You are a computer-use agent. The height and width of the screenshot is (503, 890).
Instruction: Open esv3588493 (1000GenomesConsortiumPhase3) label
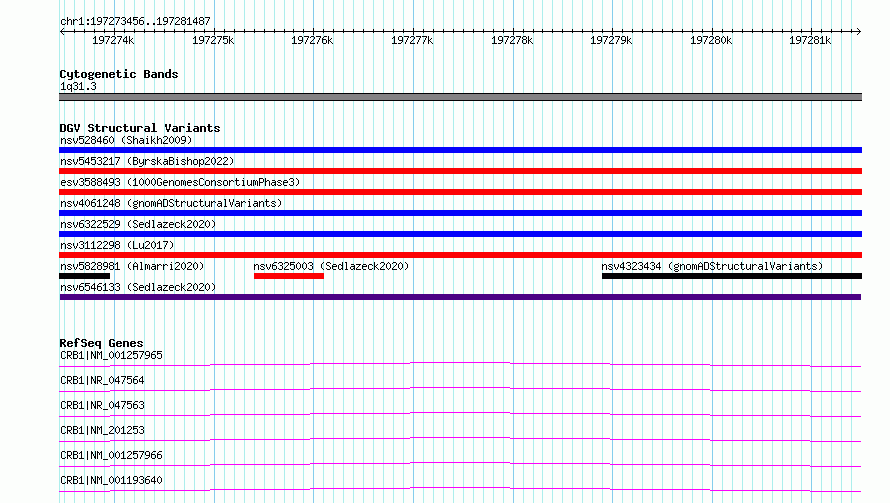point(180,182)
